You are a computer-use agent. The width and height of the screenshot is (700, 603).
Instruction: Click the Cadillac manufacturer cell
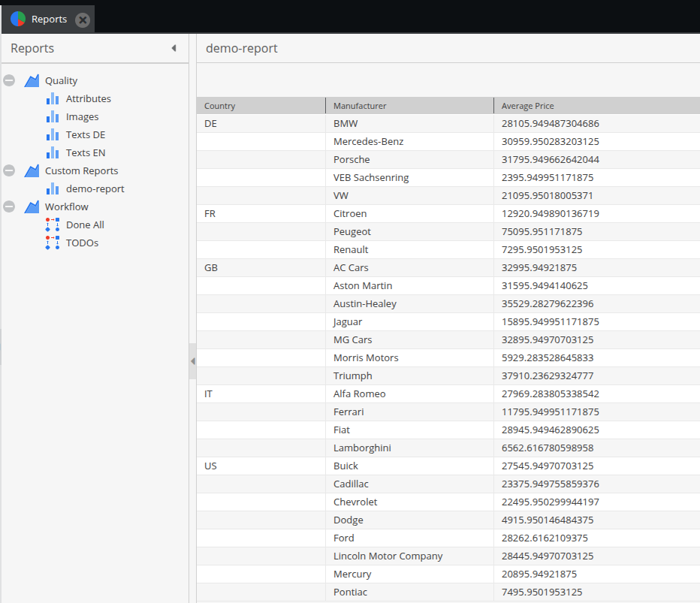tap(410, 484)
